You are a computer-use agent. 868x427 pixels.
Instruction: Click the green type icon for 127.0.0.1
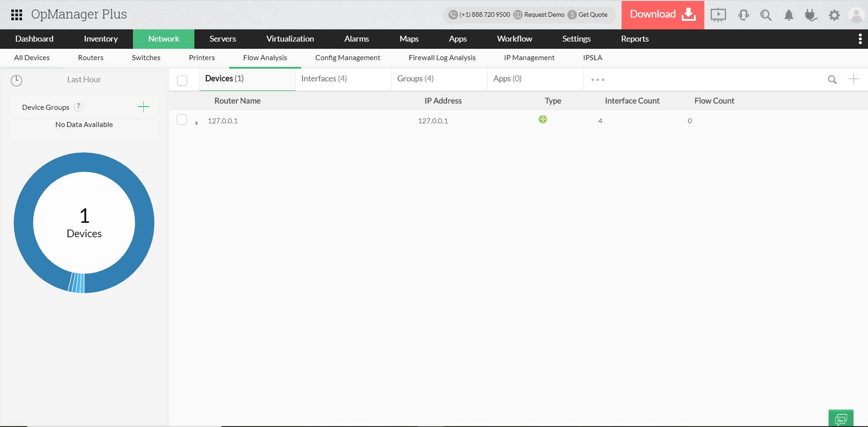pos(543,119)
